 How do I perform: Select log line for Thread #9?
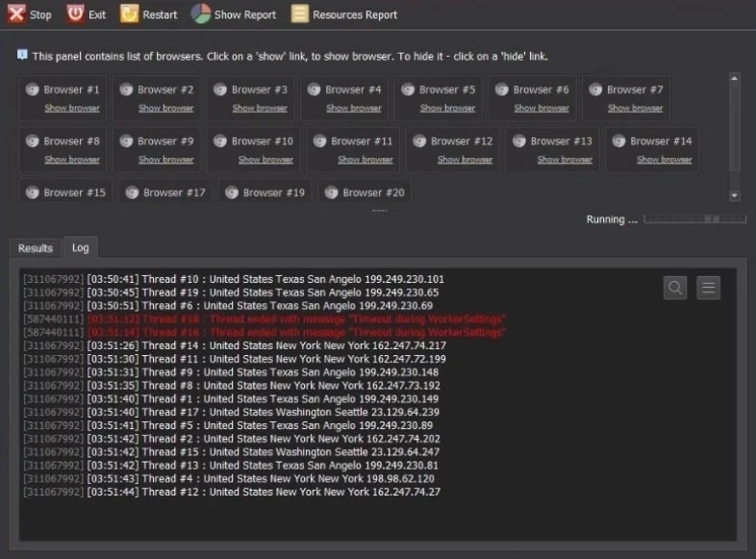pos(231,372)
